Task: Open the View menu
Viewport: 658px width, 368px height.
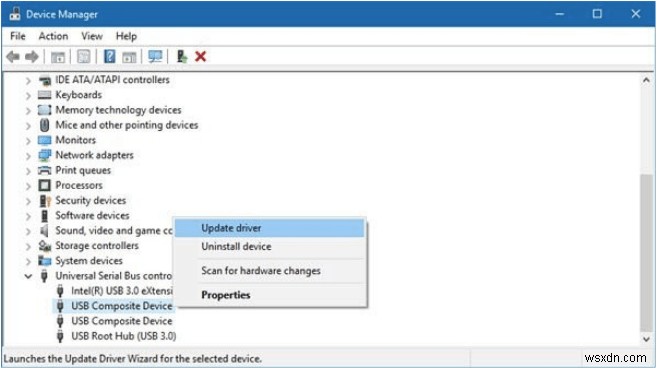Action: tap(92, 36)
